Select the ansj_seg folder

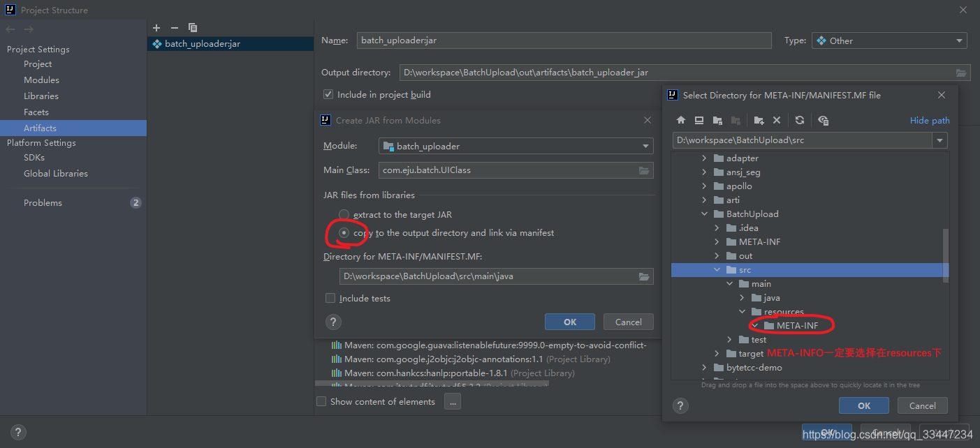743,172
